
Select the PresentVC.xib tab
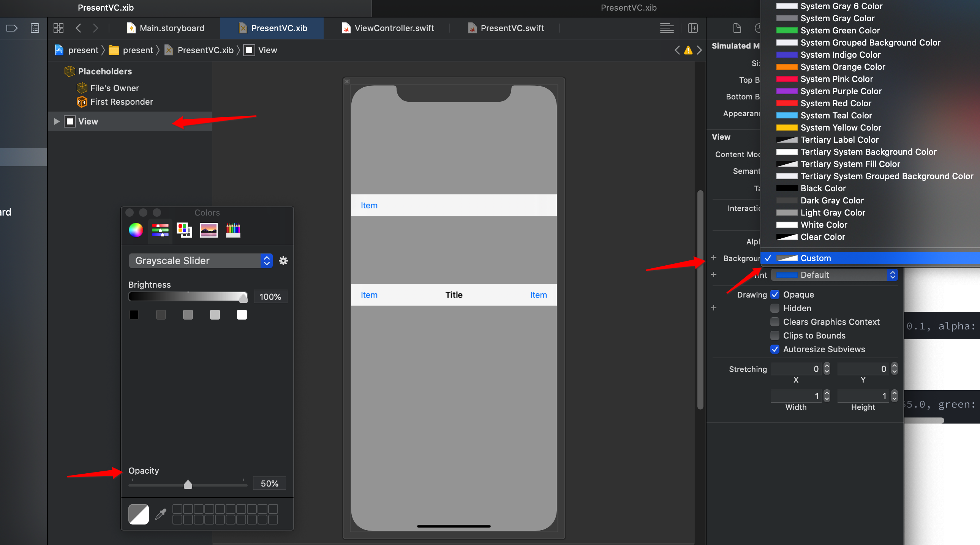272,28
